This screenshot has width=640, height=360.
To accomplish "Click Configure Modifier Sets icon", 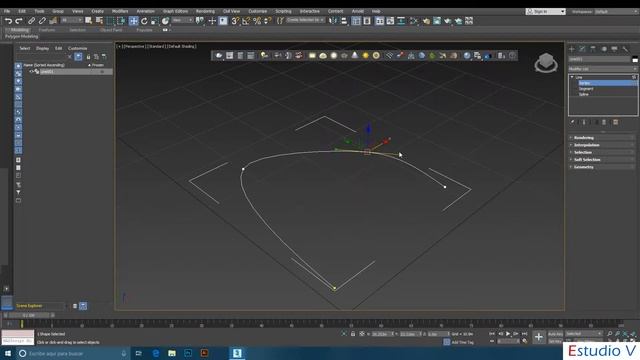I will pyautogui.click(x=616, y=122).
